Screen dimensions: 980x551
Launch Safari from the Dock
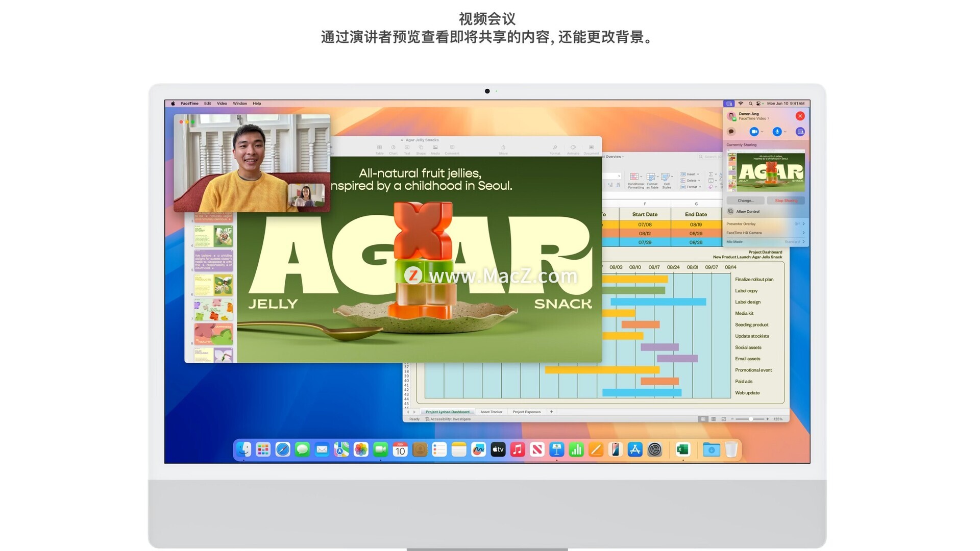(283, 449)
